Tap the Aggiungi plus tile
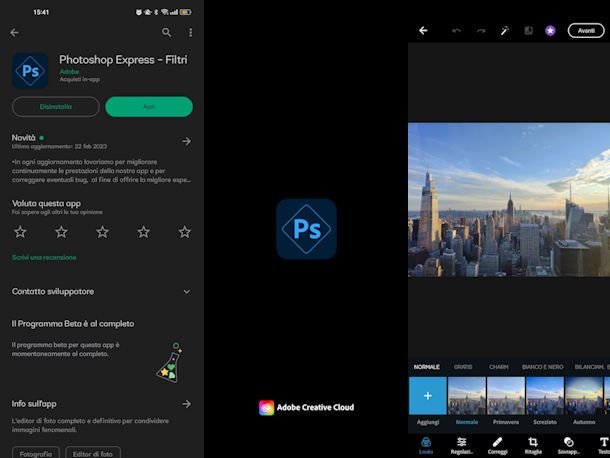This screenshot has height=458, width=610. 428,396
